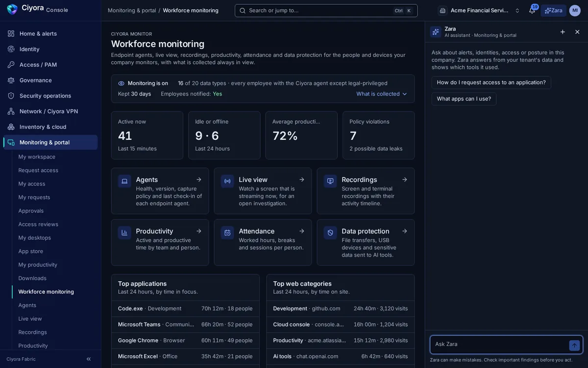Open My requests page
This screenshot has width=588, height=368.
[x=54, y=197]
